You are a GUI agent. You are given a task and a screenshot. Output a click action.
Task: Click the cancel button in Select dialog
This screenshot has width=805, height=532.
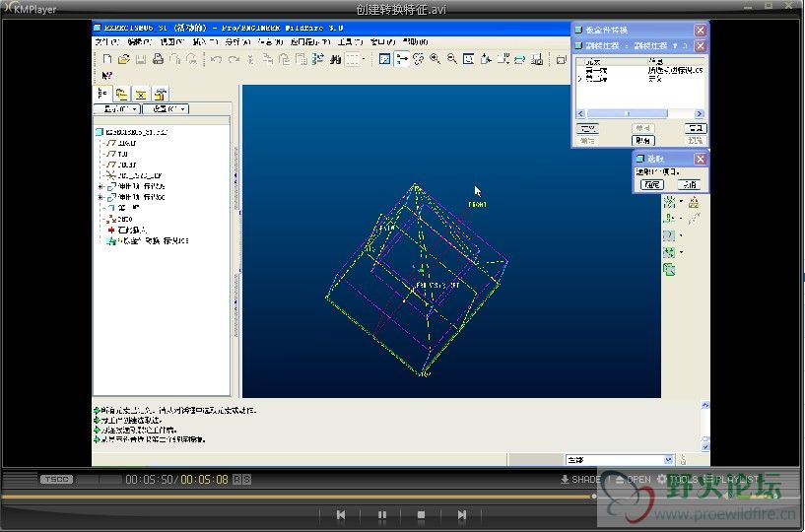pos(689,185)
